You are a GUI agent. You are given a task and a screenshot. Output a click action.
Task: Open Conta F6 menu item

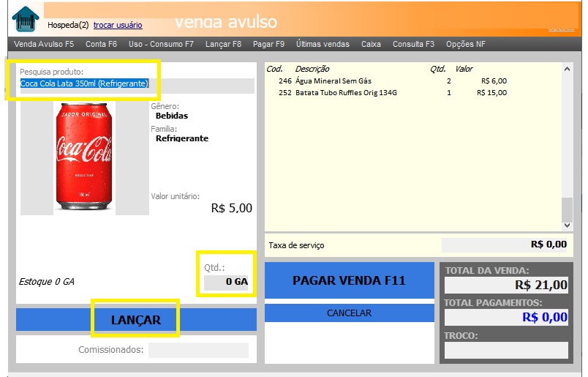(101, 44)
